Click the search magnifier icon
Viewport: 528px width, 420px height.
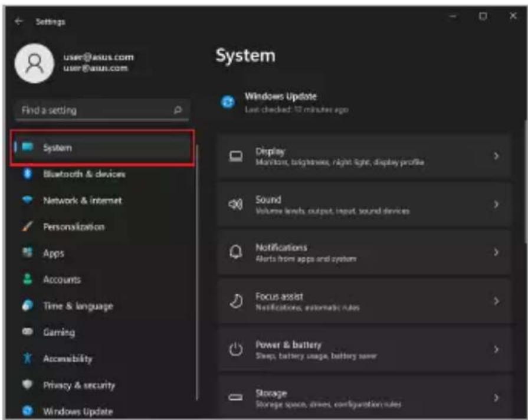[x=178, y=110]
